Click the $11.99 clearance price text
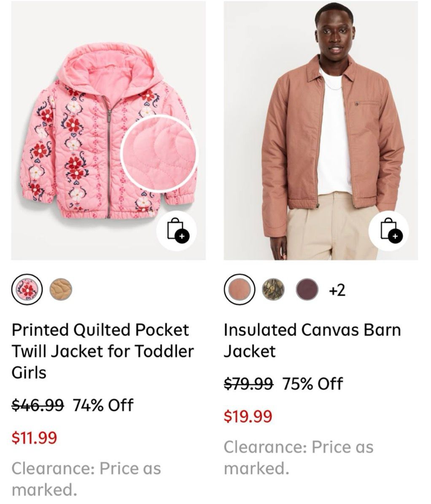The width and height of the screenshot is (431, 504). pos(32,438)
